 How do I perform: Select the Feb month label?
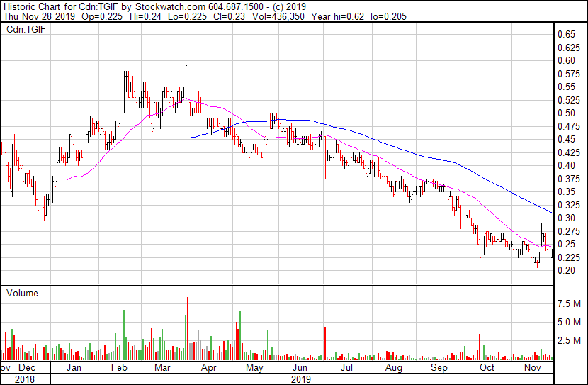[x=119, y=367]
